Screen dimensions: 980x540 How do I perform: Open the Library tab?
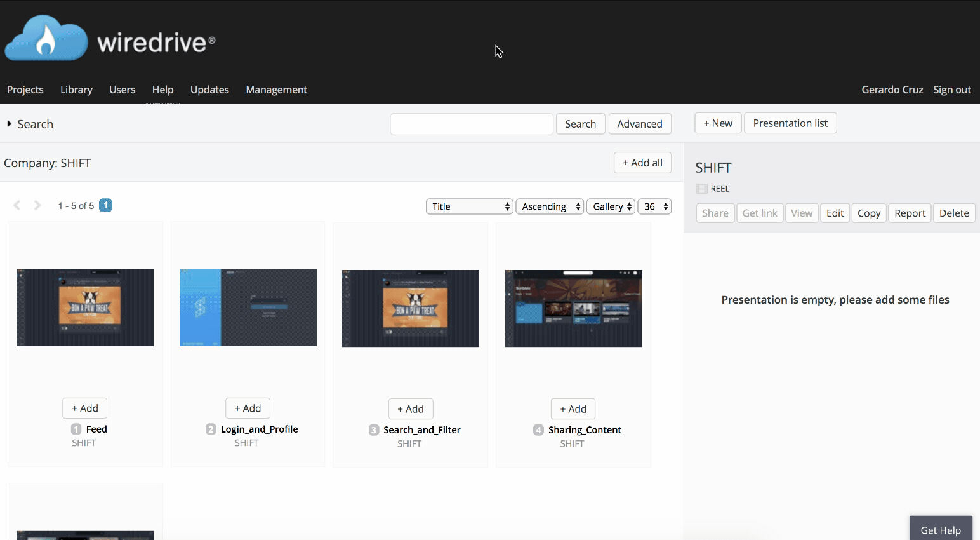pos(76,90)
